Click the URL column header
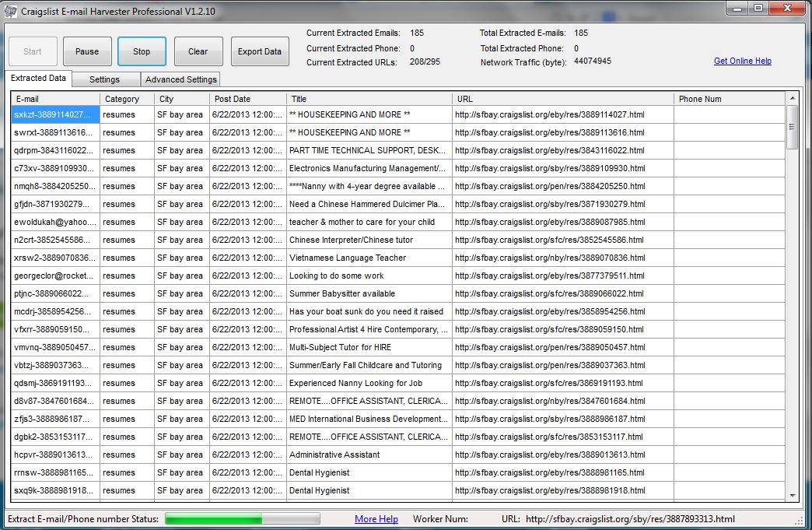Image resolution: width=812 pixels, height=530 pixels. tap(563, 98)
